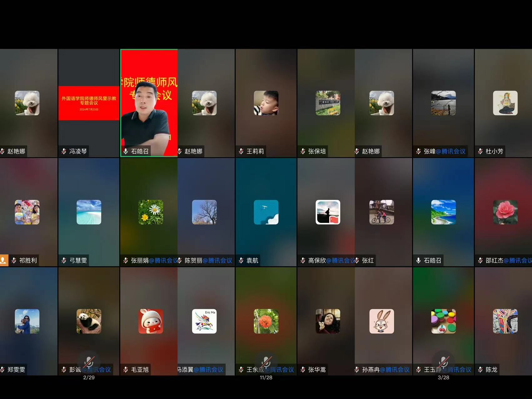Viewport: 532px width, 399px height.
Task: Click the muted mic icon next to 毛亚旭
Action: (x=126, y=370)
